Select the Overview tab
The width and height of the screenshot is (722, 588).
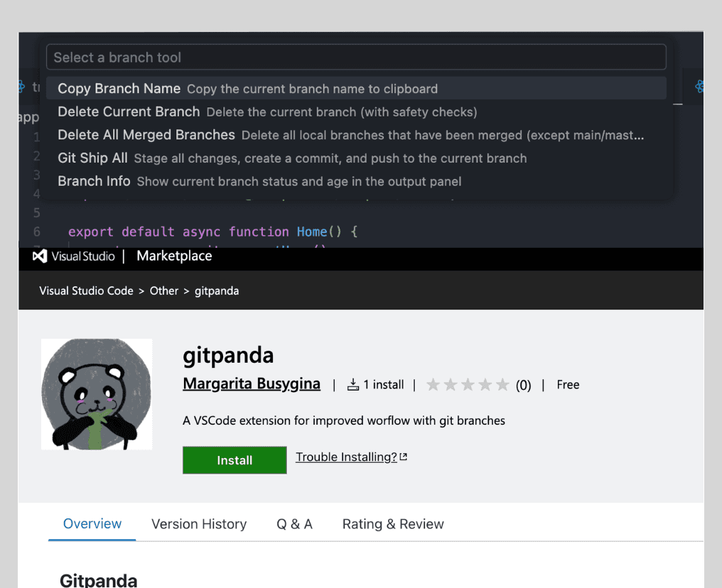tap(92, 523)
